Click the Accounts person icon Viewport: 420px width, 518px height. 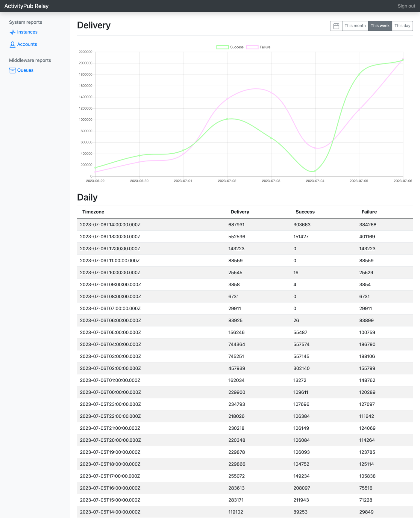(12, 44)
